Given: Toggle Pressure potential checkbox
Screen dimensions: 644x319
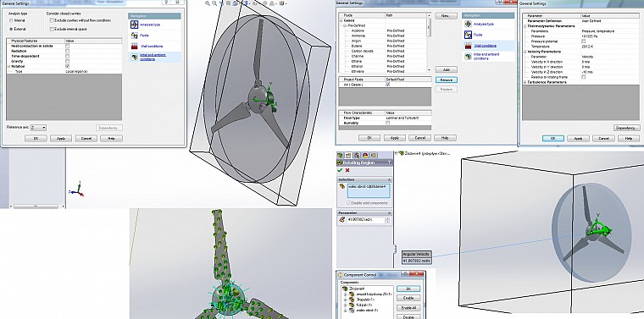Looking at the screenshot, I should click(584, 41).
